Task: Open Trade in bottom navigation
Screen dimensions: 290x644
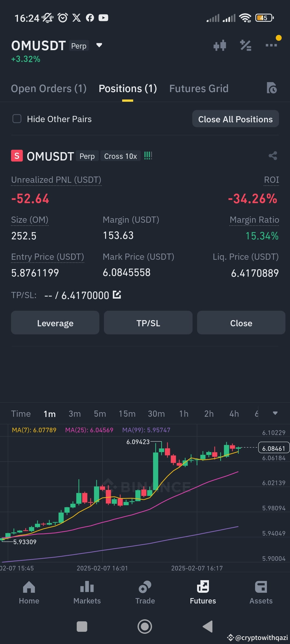Action: pyautogui.click(x=145, y=593)
